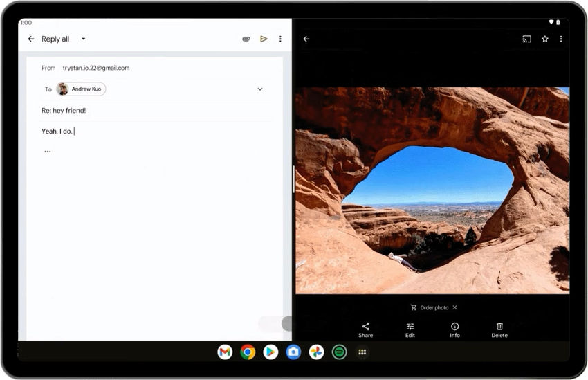Open the Reply all dropdown

pos(83,39)
